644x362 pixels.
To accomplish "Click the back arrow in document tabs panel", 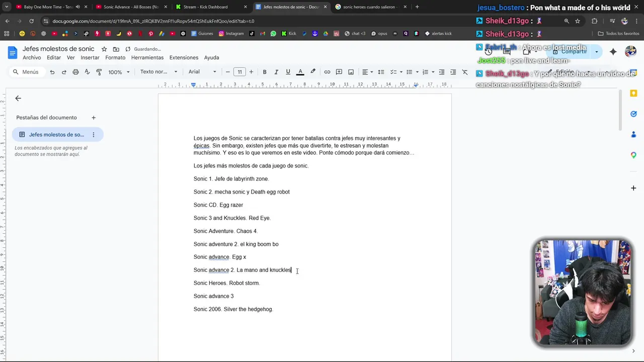I will pyautogui.click(x=18, y=98).
